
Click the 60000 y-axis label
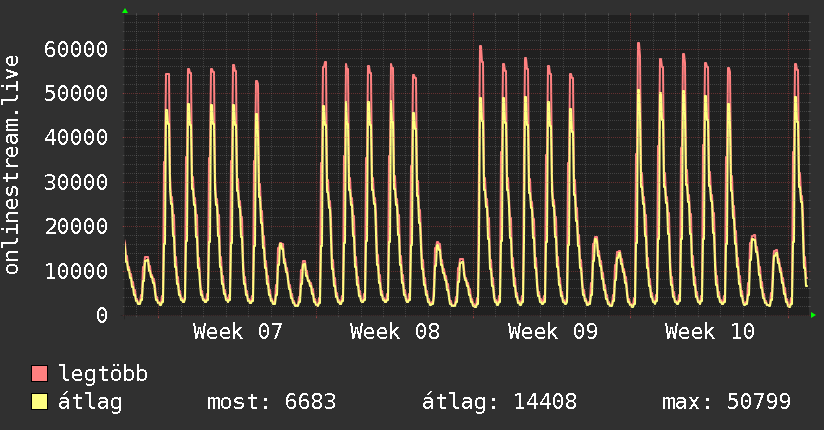[76, 49]
